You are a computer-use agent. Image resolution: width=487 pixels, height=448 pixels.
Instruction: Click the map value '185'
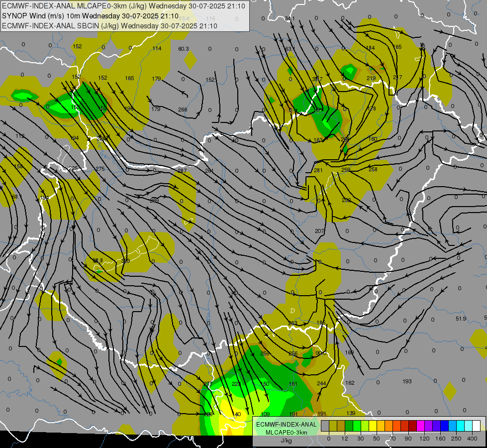click(321, 323)
